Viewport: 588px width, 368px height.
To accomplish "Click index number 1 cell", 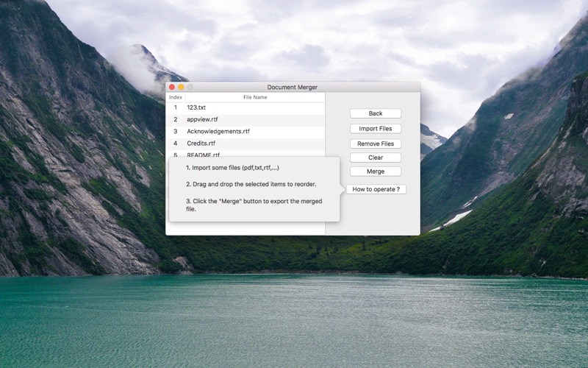I will click(x=175, y=107).
